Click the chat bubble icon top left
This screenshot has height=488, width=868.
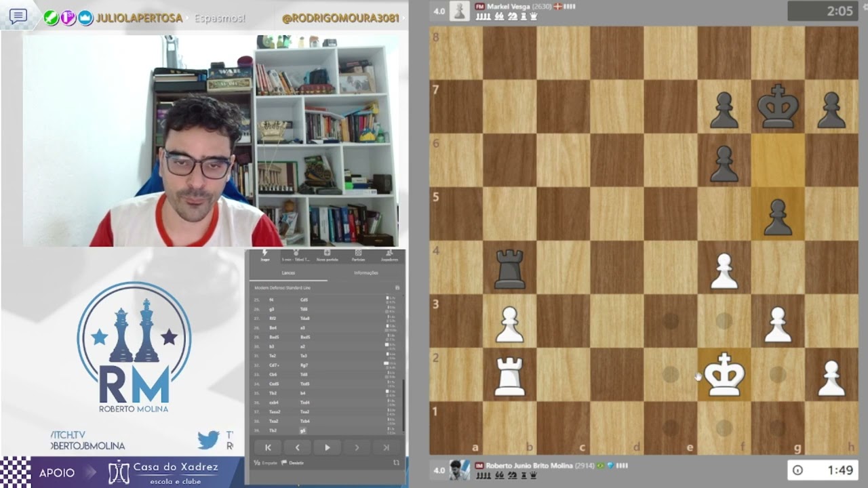pos(18,16)
